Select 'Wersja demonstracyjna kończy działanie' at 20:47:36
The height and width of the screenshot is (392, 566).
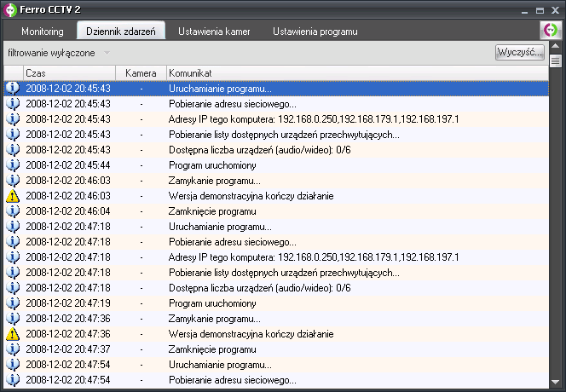tap(251, 334)
